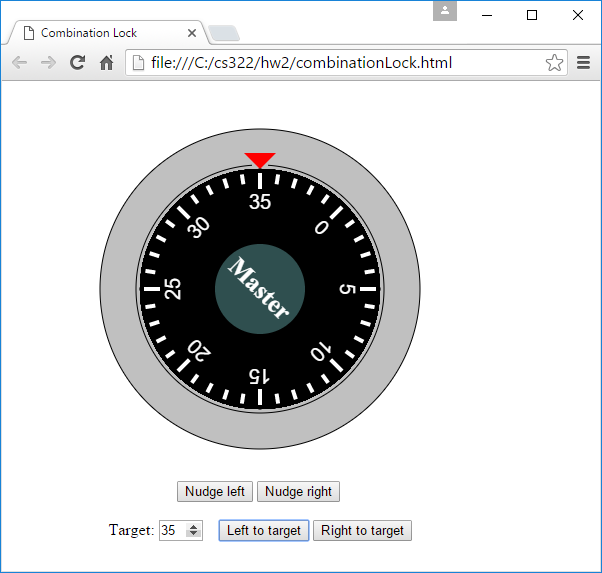
Task: Close the browser window
Action: pos(577,15)
